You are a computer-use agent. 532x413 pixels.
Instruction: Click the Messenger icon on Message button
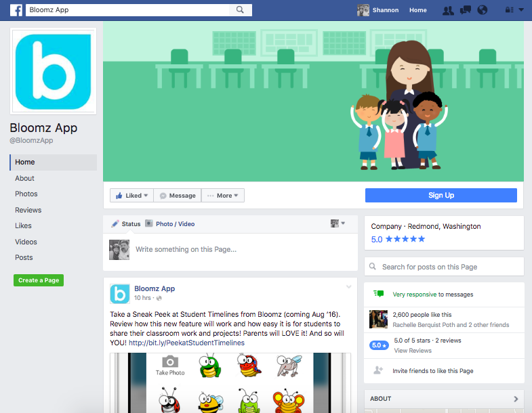click(163, 196)
